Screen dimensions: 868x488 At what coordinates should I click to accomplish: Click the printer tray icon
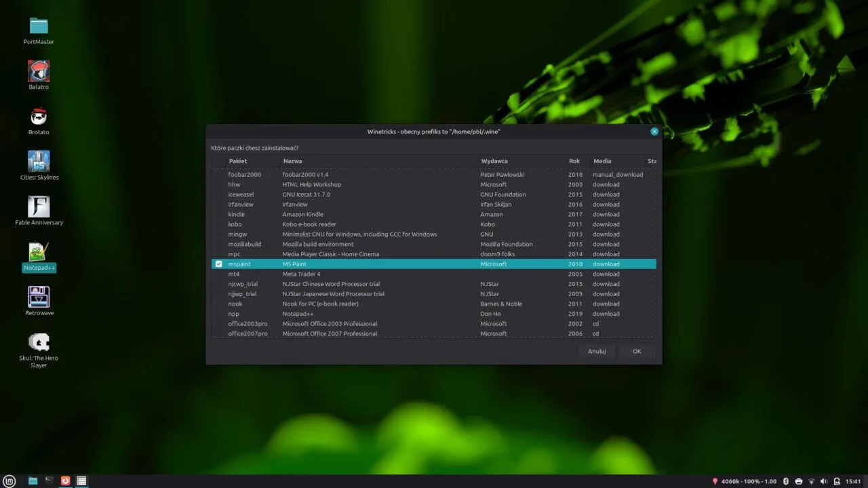tap(799, 481)
